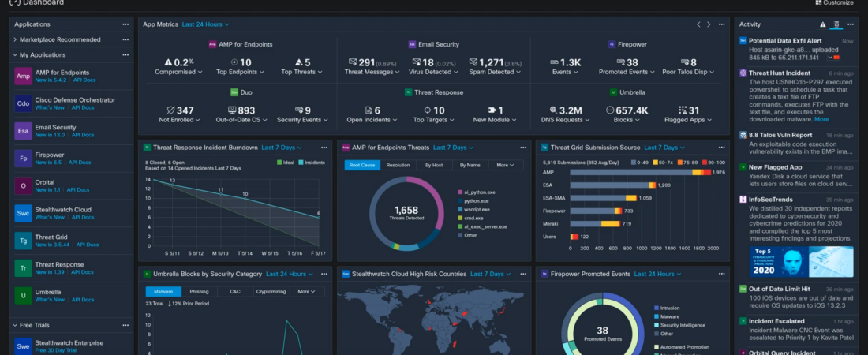Open the Orbital O app icon
Screen dimensions: 868x355
[x=23, y=185]
